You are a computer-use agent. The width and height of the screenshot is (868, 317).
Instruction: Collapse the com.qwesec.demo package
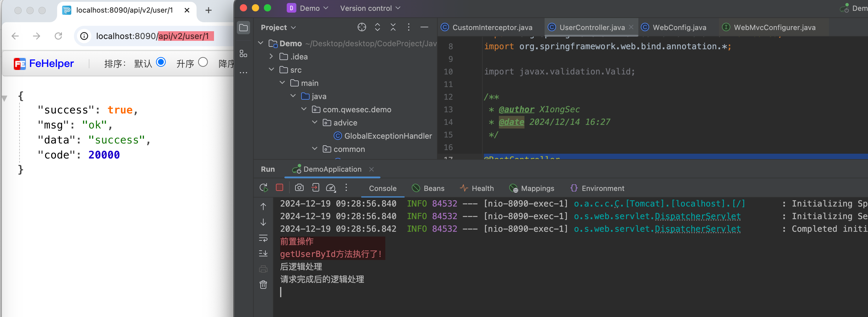coord(304,109)
